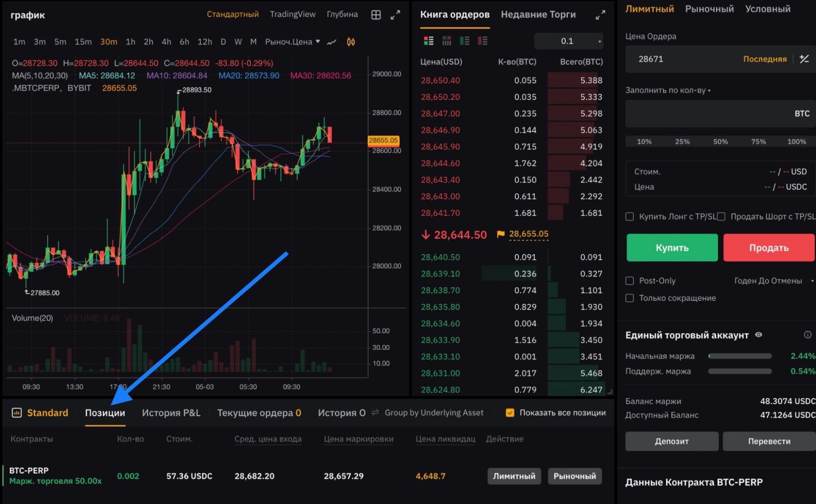Open the Рыноч.Цена price type dropdown
Screen dimensions: 816x504
[292, 42]
